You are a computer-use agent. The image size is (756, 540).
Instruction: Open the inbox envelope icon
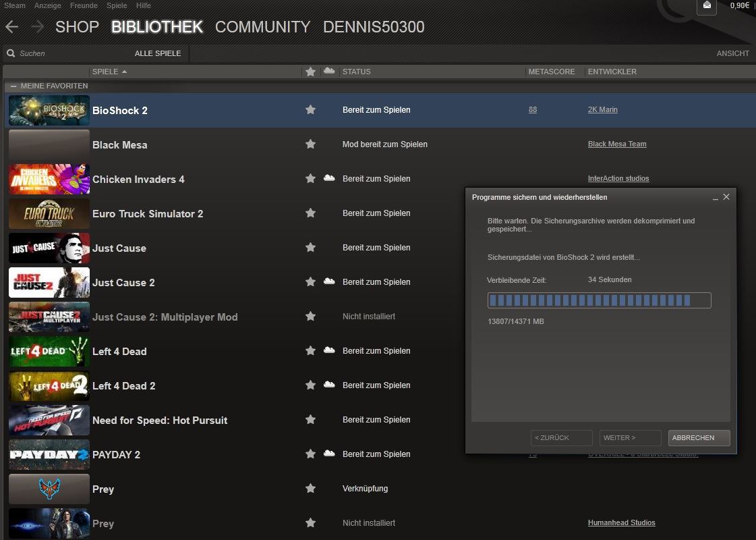(707, 5)
